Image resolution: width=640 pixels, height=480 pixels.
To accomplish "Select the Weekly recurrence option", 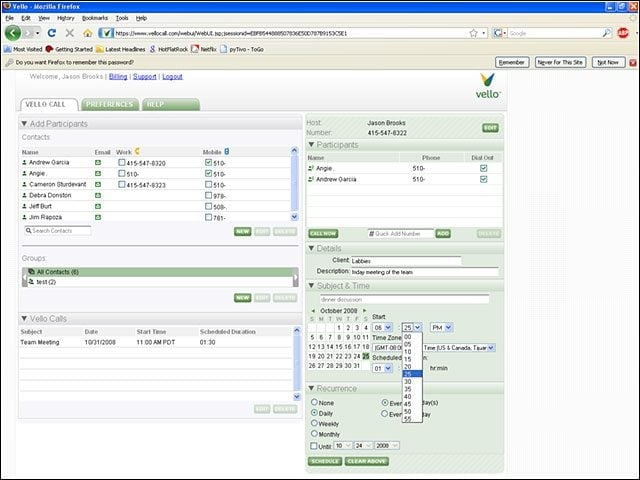I will click(x=314, y=423).
